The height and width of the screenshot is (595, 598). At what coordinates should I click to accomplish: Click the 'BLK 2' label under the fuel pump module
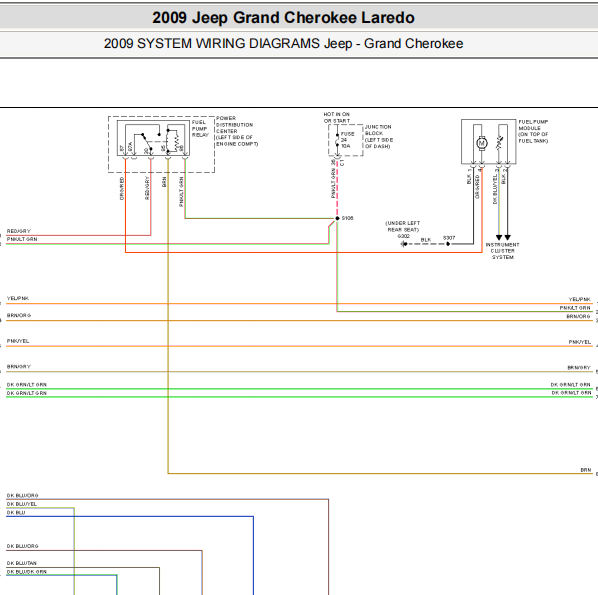tap(503, 177)
